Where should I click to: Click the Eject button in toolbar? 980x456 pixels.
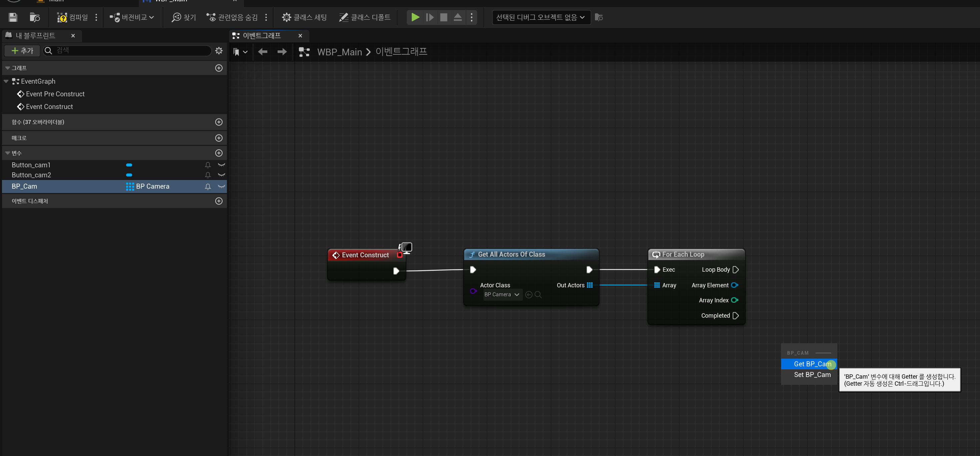coord(458,17)
